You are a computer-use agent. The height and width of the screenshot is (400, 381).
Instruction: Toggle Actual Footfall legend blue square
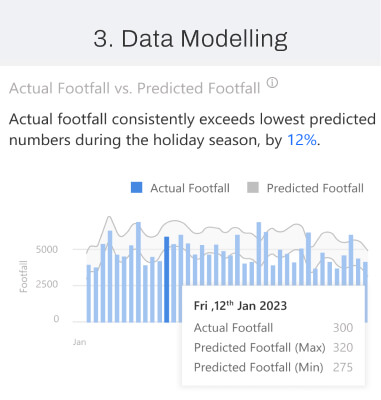tap(136, 188)
